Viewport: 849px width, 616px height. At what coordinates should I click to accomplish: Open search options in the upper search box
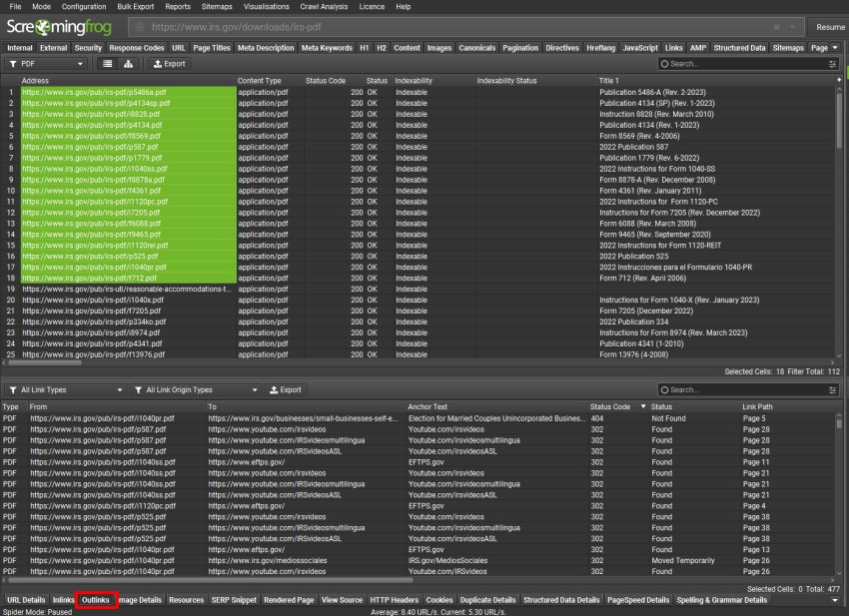(x=832, y=64)
